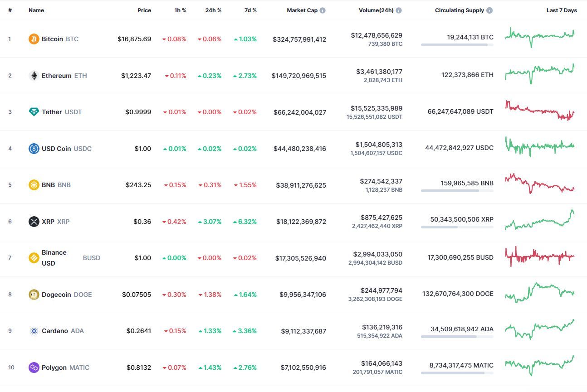Sort by the Name column header

click(x=36, y=10)
